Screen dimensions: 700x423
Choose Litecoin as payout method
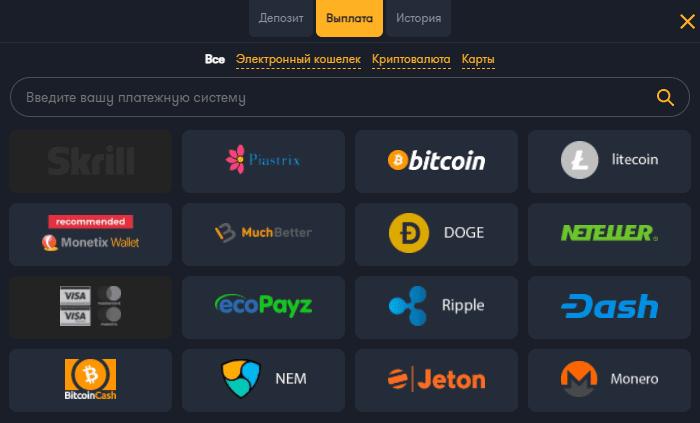tap(609, 161)
